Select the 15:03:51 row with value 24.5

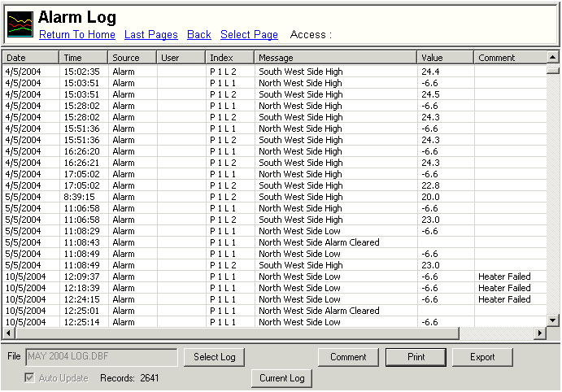click(x=275, y=94)
